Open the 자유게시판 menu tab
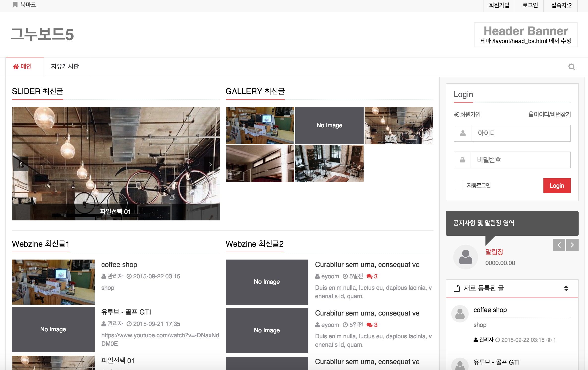The image size is (588, 370). 65,67
